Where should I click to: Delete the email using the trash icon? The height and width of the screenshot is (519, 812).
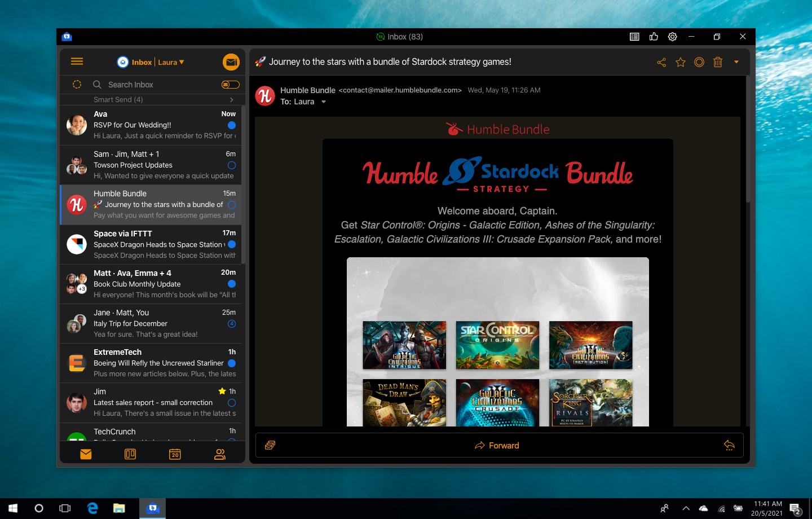point(718,62)
